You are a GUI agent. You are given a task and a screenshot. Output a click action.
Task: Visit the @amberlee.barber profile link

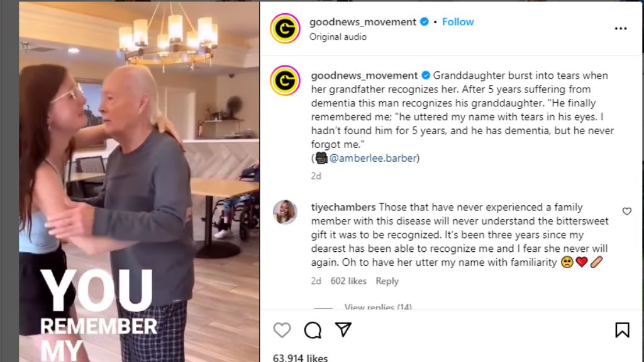point(373,158)
